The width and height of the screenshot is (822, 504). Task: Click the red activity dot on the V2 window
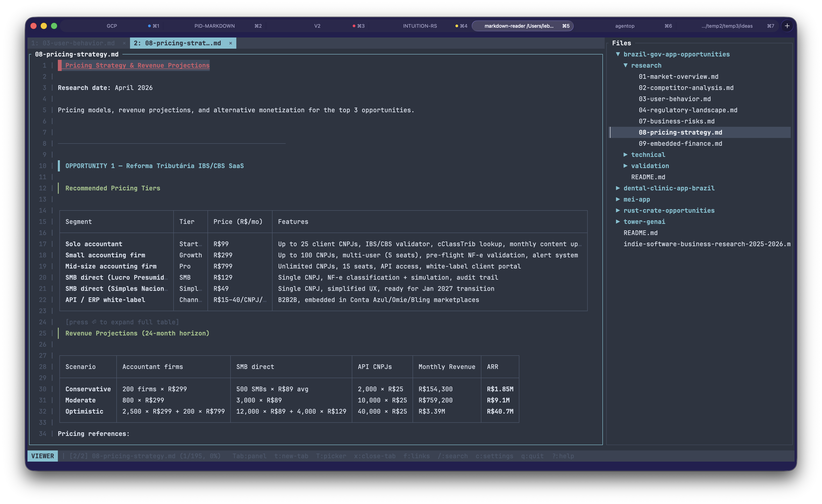coord(354,26)
